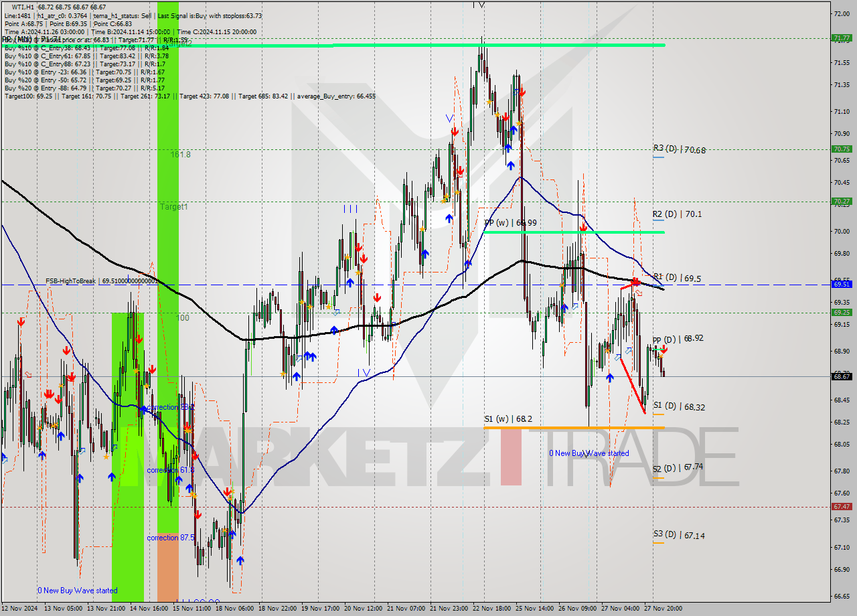This screenshot has height=616, width=857.
Task: Click the blue 69.51 price tag on the axis
Action: pos(842,284)
